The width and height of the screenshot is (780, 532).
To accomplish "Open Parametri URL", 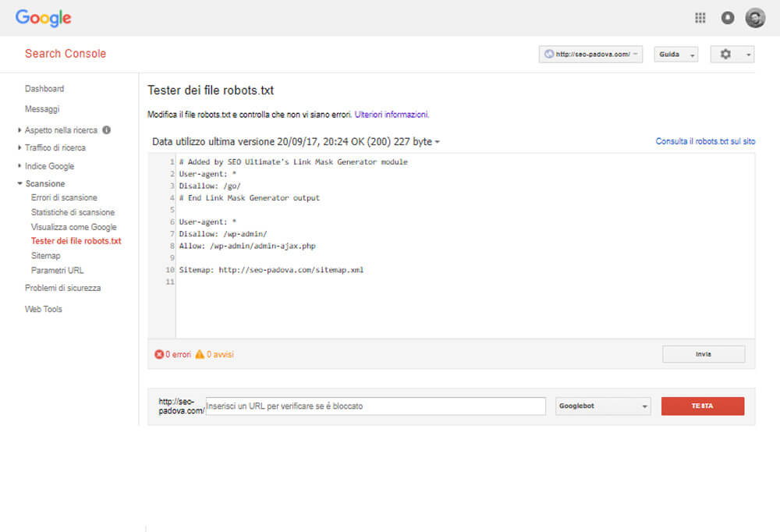I will pos(57,270).
